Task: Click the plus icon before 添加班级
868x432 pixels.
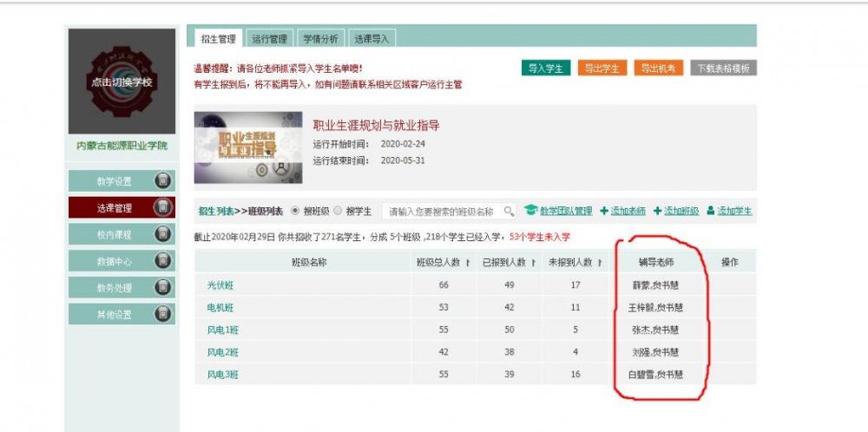Action: click(x=657, y=211)
